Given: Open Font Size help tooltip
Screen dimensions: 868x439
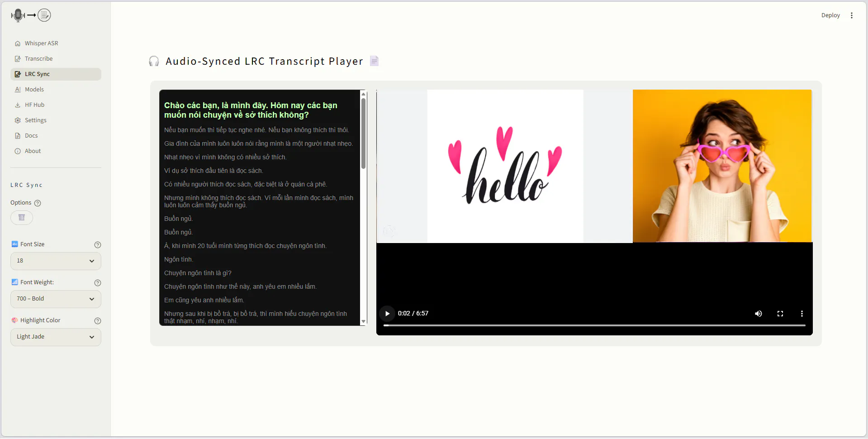Looking at the screenshot, I should [97, 245].
